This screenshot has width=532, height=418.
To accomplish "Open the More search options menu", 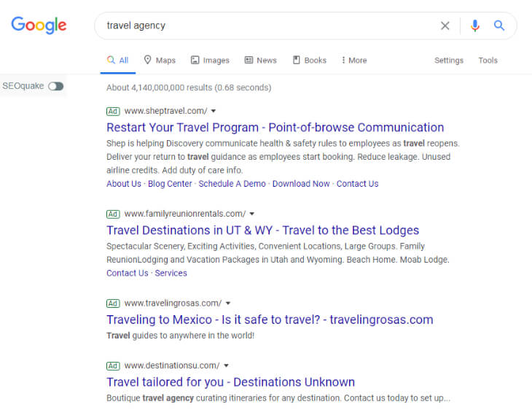I will [x=354, y=61].
